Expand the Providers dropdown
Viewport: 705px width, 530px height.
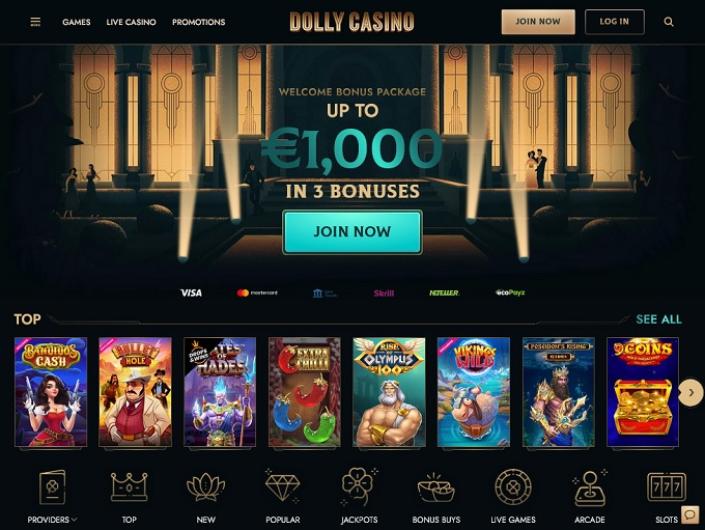coord(52,520)
